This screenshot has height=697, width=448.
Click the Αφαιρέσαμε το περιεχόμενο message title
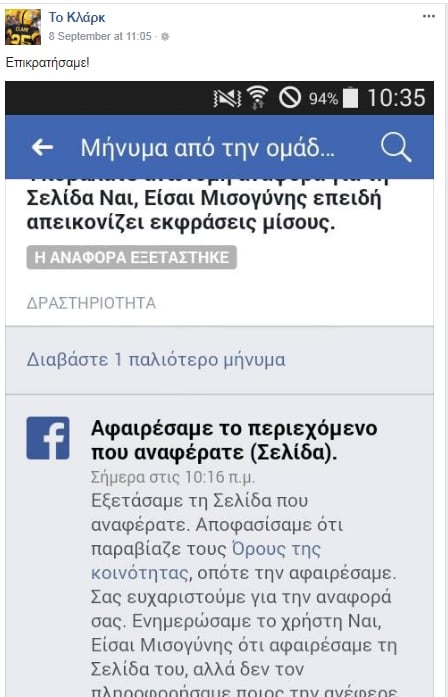pyautogui.click(x=234, y=441)
